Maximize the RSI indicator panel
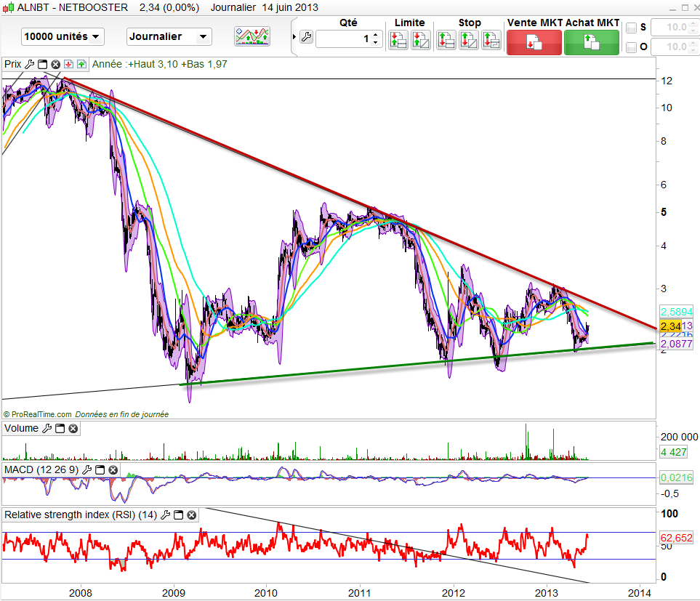The width and height of the screenshot is (700, 601). coord(177,515)
